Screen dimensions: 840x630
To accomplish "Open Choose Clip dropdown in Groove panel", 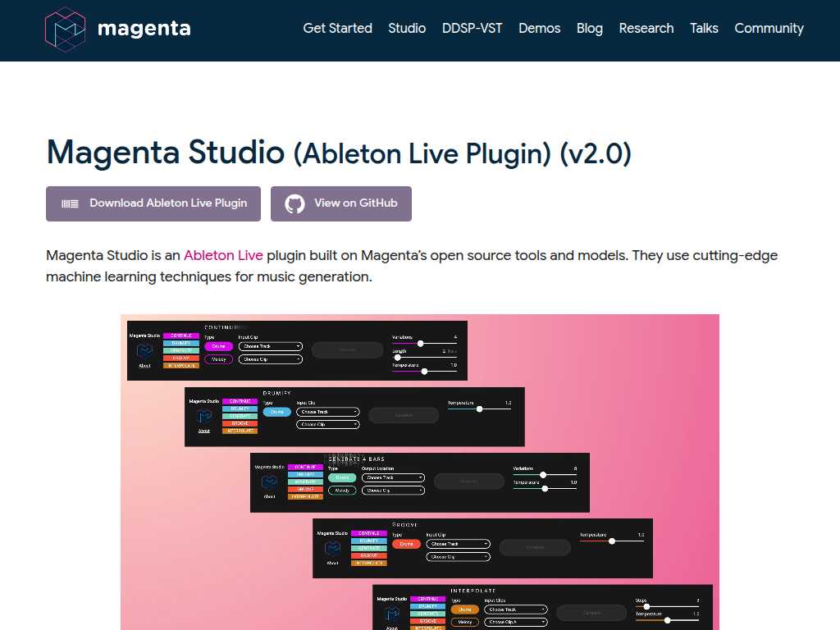I will click(x=458, y=557).
